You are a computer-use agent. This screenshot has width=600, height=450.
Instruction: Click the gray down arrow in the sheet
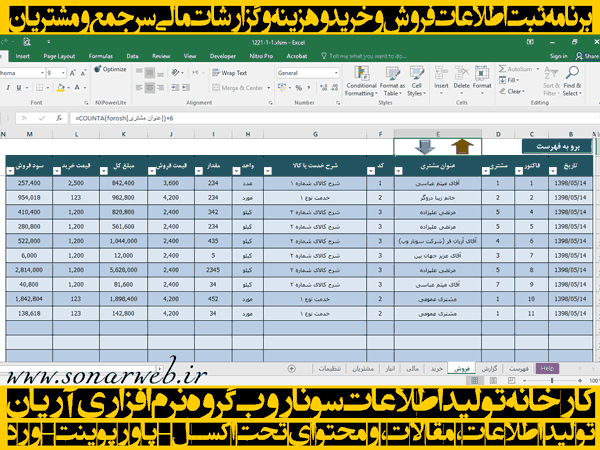[425, 147]
